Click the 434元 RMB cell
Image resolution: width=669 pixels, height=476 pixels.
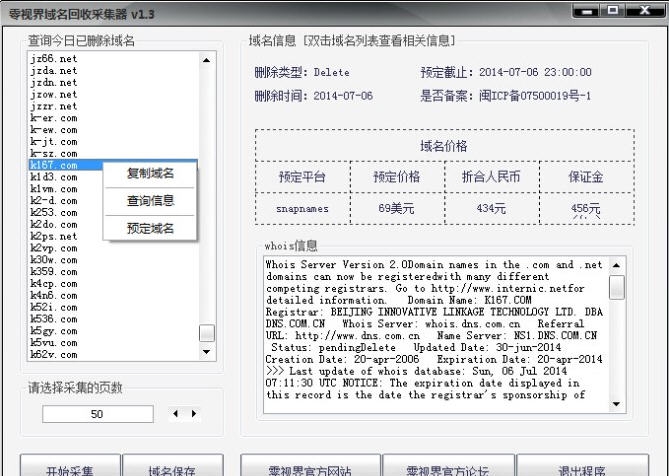click(491, 209)
